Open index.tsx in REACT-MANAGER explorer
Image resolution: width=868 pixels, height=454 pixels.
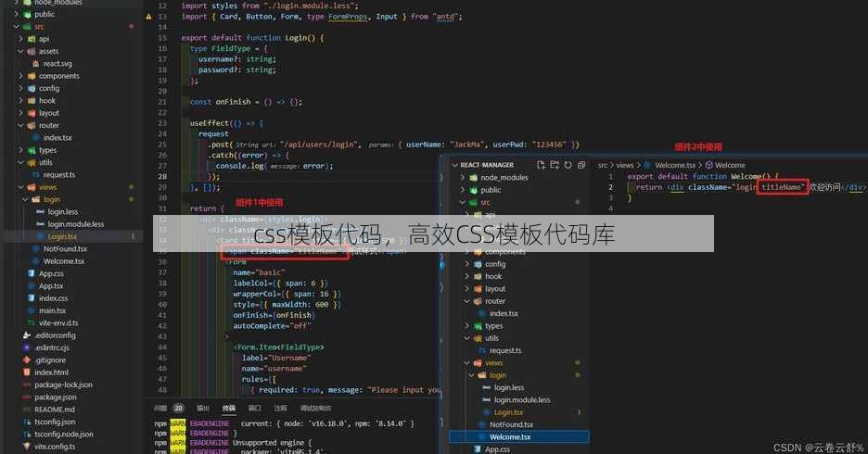tap(504, 313)
